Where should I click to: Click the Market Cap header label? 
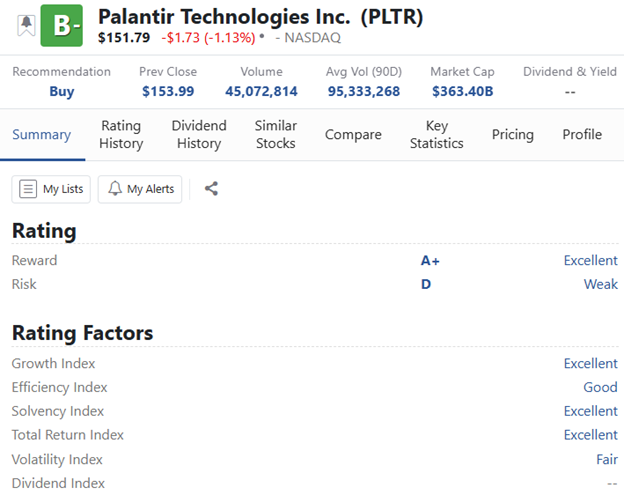point(462,72)
